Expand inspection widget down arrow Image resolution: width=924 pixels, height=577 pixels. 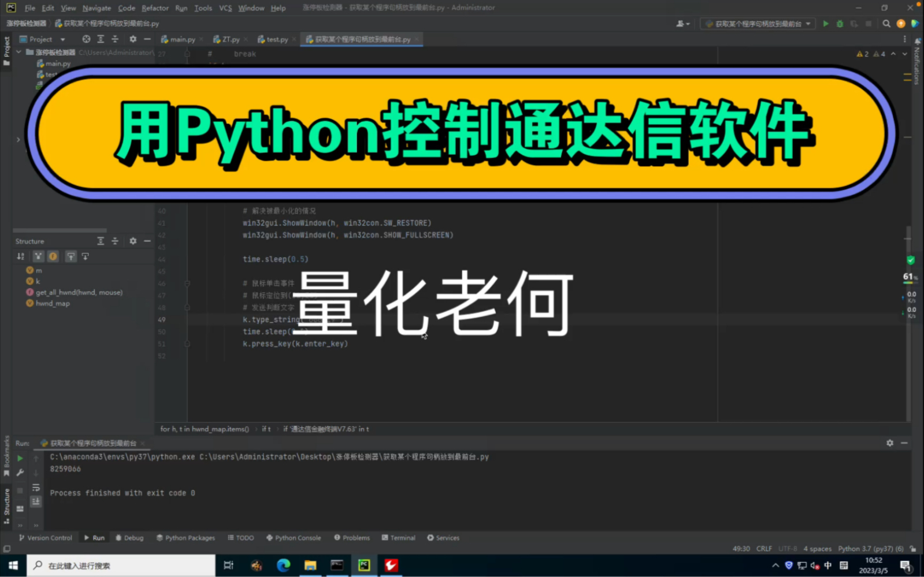click(904, 54)
